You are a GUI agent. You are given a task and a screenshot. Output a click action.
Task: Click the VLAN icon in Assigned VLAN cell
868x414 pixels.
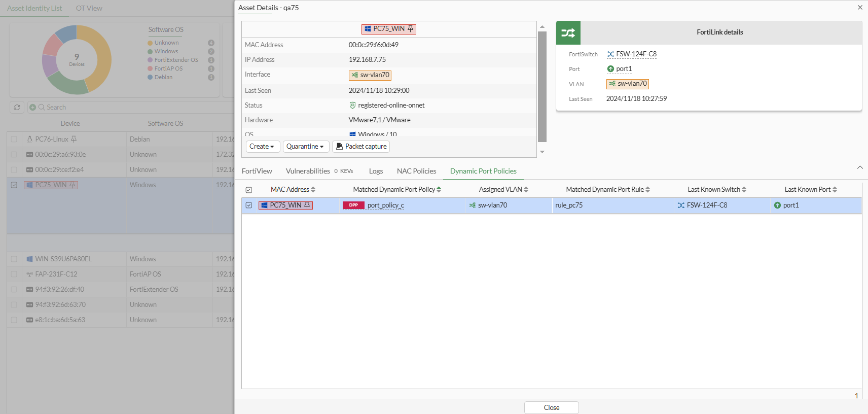click(x=472, y=205)
